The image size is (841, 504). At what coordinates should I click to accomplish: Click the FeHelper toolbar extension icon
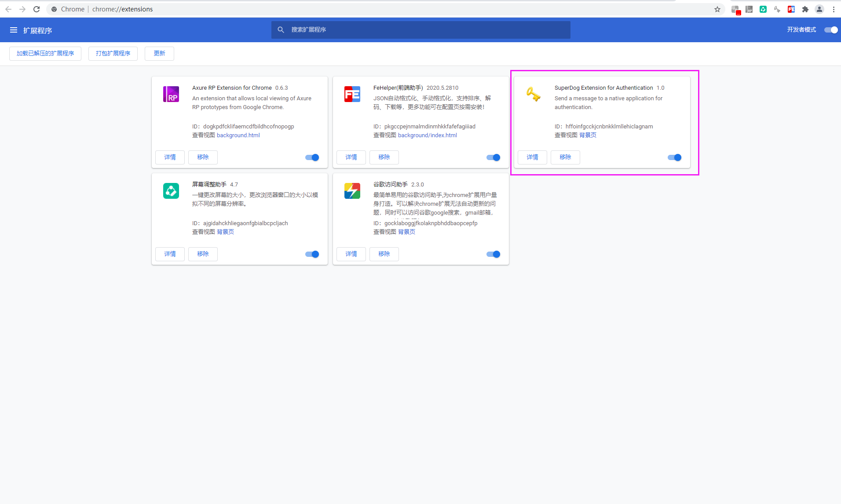[x=791, y=9]
